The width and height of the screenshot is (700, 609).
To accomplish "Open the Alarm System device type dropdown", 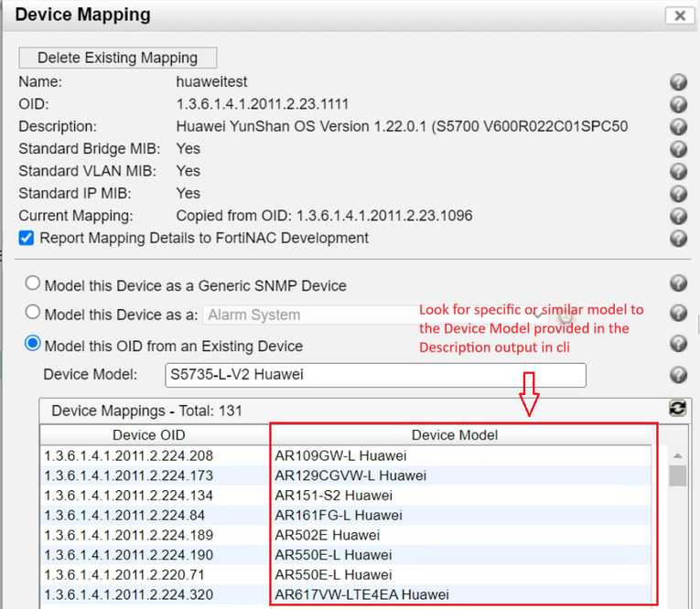I will coord(375,315).
